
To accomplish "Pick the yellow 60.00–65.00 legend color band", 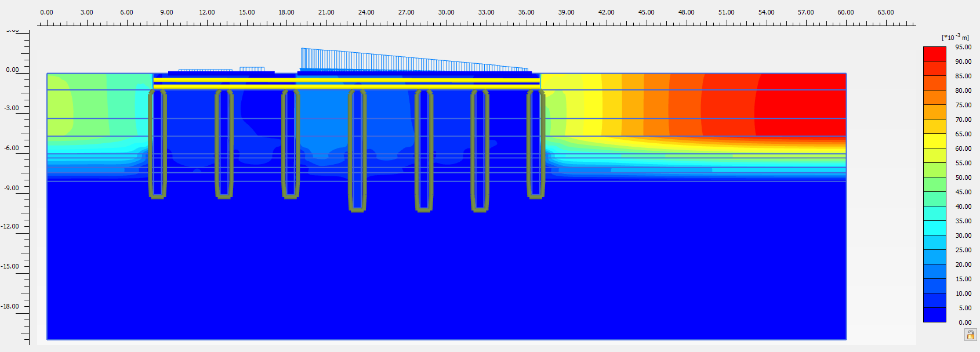I will 934,141.
